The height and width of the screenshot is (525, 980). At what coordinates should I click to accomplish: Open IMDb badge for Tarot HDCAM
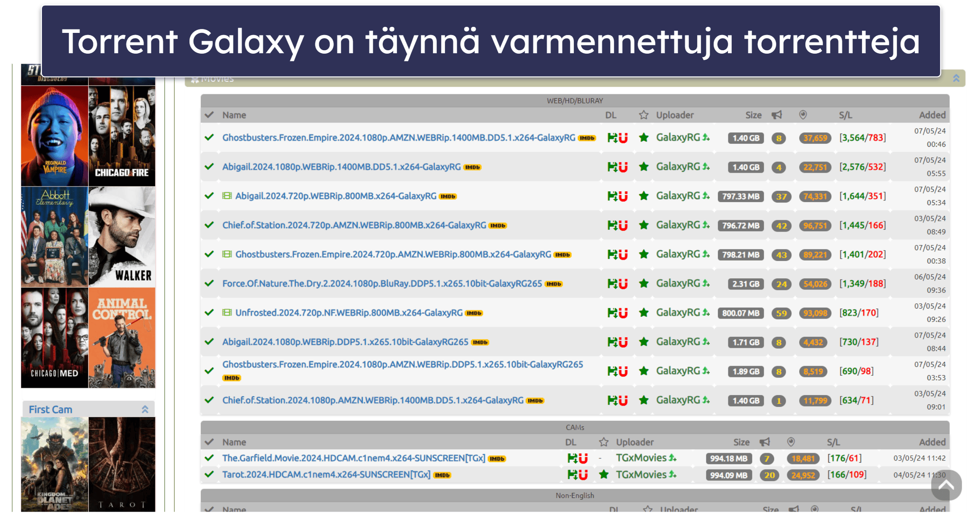pyautogui.click(x=442, y=475)
